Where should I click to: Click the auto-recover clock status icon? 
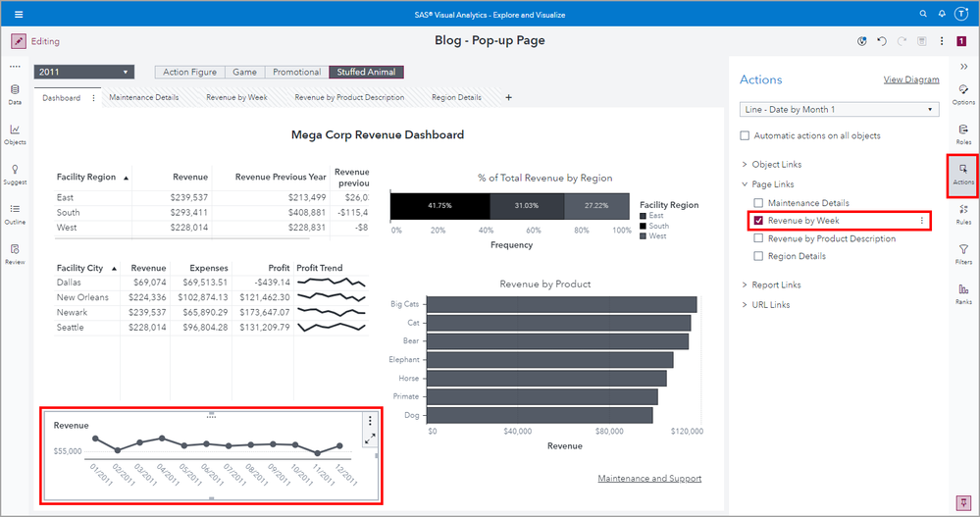862,41
